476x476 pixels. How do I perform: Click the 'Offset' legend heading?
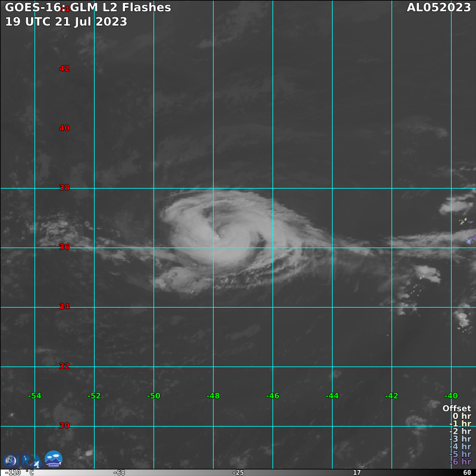click(x=456, y=408)
